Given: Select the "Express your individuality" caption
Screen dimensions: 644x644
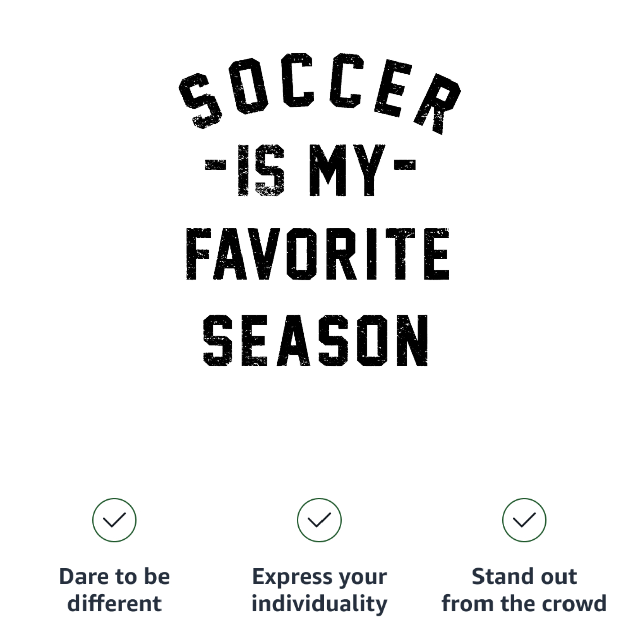Looking at the screenshot, I should click(319, 591).
